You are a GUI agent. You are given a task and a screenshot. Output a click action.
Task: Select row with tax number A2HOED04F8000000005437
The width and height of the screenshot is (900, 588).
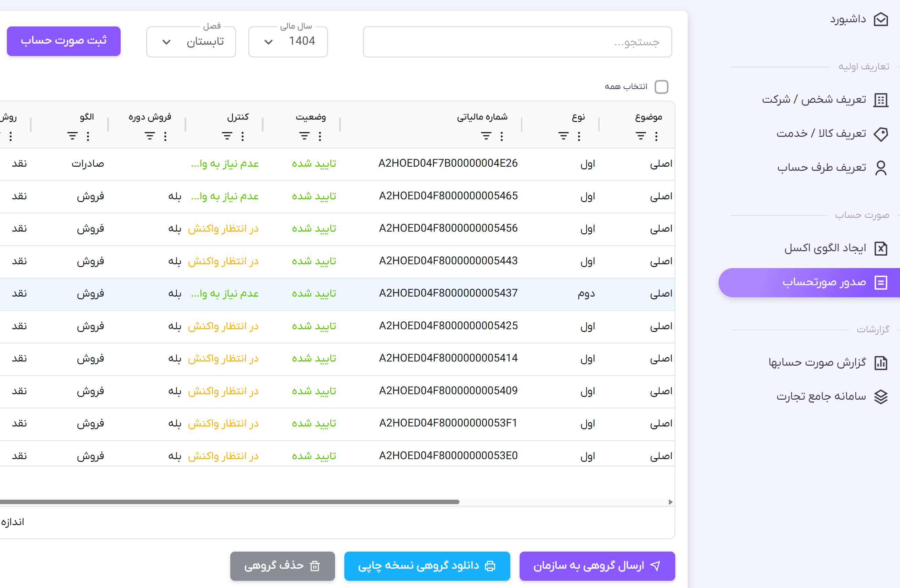point(448,293)
